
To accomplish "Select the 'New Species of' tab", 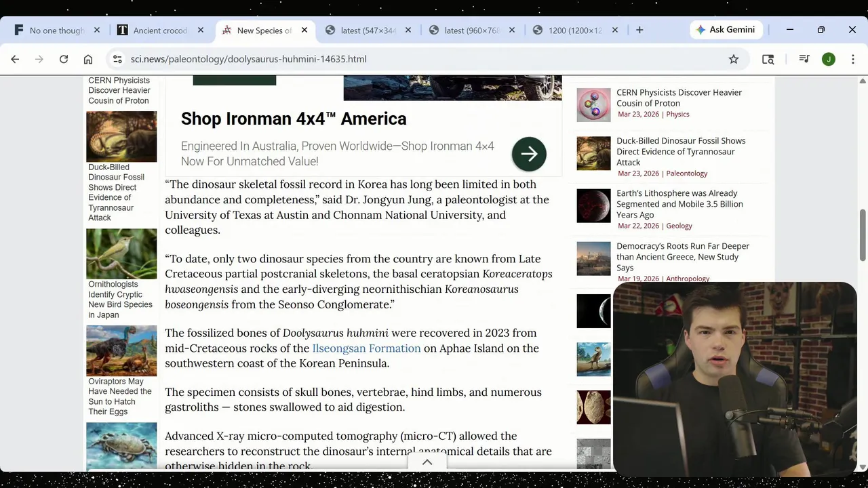I will pos(264,30).
